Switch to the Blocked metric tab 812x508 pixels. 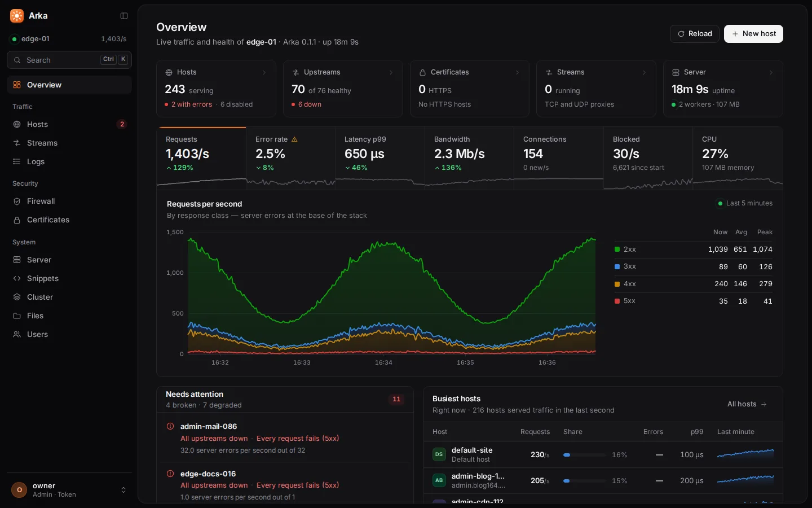point(648,158)
